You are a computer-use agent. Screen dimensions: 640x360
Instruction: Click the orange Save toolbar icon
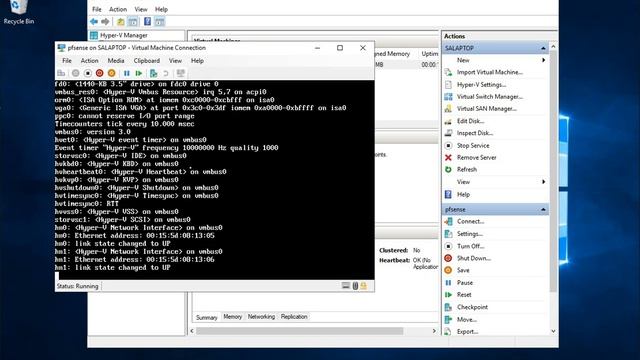[111, 73]
